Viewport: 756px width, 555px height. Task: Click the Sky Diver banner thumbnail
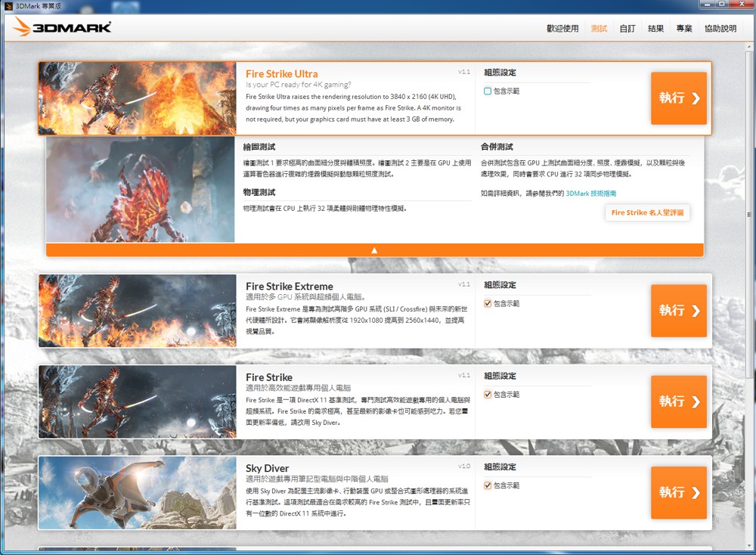click(138, 492)
